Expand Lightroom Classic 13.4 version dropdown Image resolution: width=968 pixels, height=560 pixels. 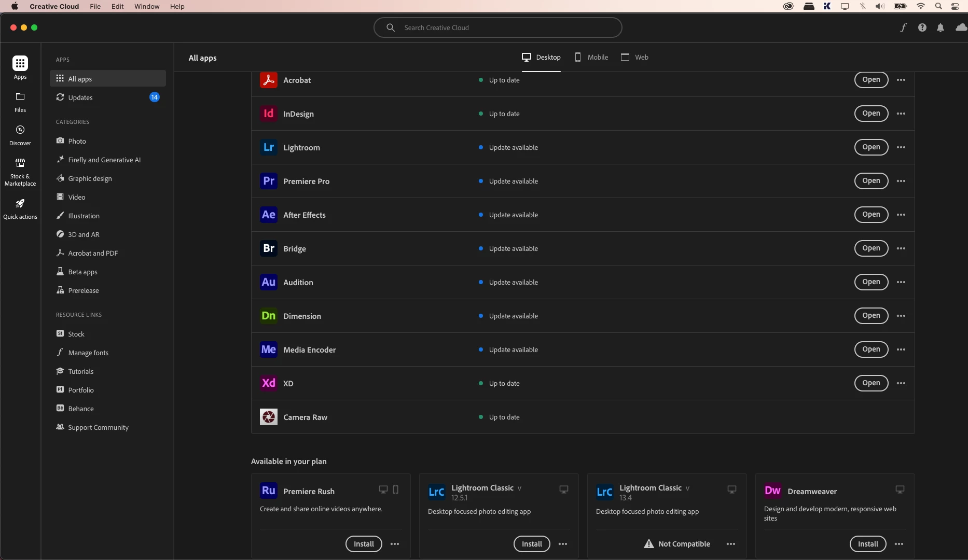pos(687,488)
